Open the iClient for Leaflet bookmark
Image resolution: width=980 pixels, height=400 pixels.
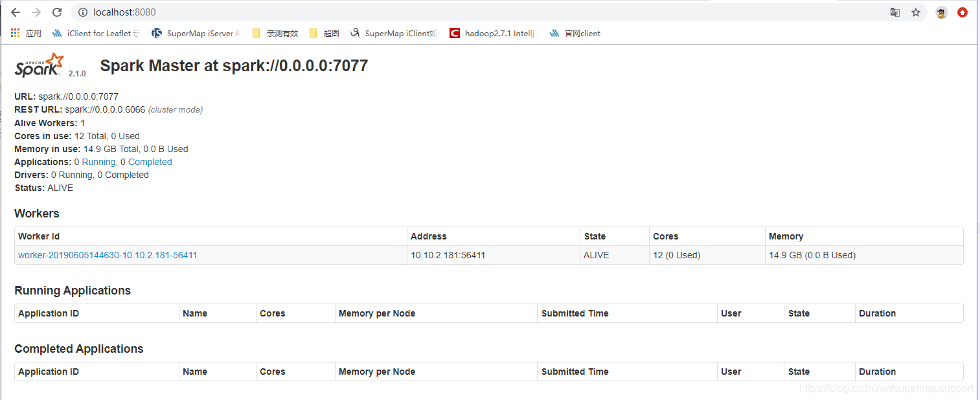[x=95, y=33]
